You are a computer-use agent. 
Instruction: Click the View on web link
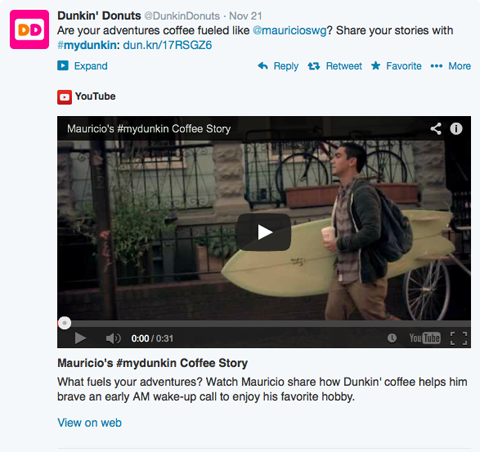[89, 423]
